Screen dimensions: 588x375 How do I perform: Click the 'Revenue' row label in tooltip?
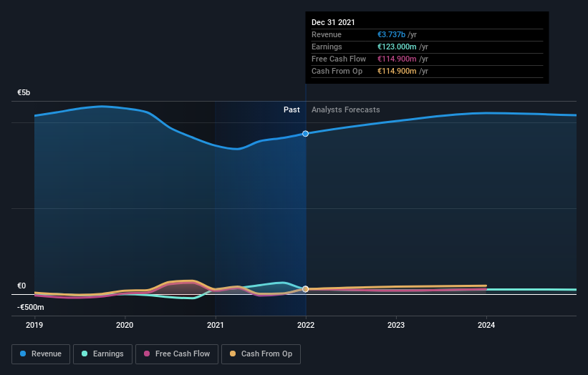(327, 34)
